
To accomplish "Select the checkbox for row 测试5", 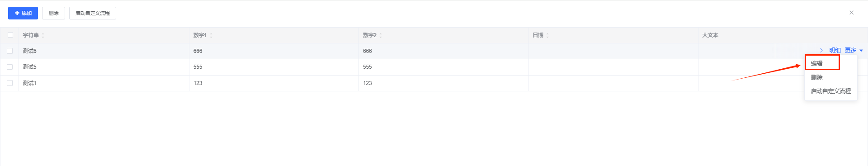I will pos(9,67).
